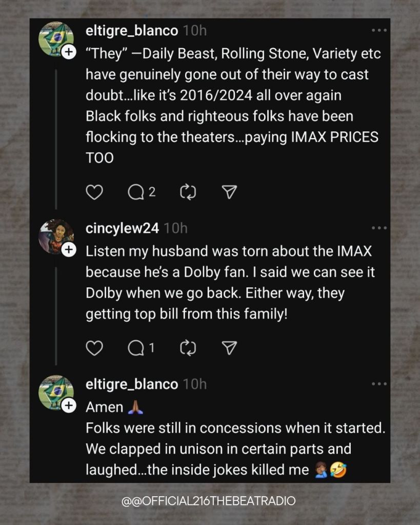Open replies on eltigre_blanco's first post
This screenshot has height=525, width=420.
(136, 192)
